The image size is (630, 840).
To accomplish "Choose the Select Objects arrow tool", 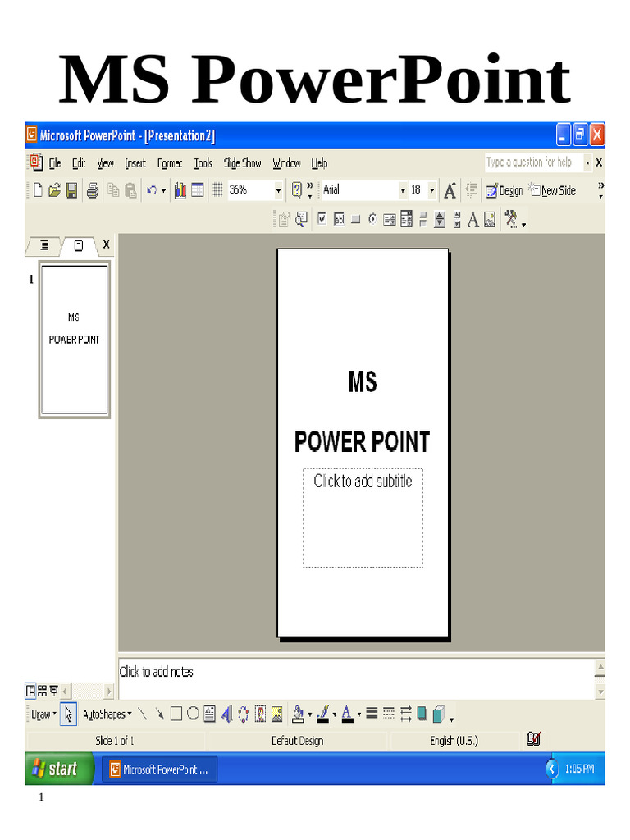I will tap(69, 714).
